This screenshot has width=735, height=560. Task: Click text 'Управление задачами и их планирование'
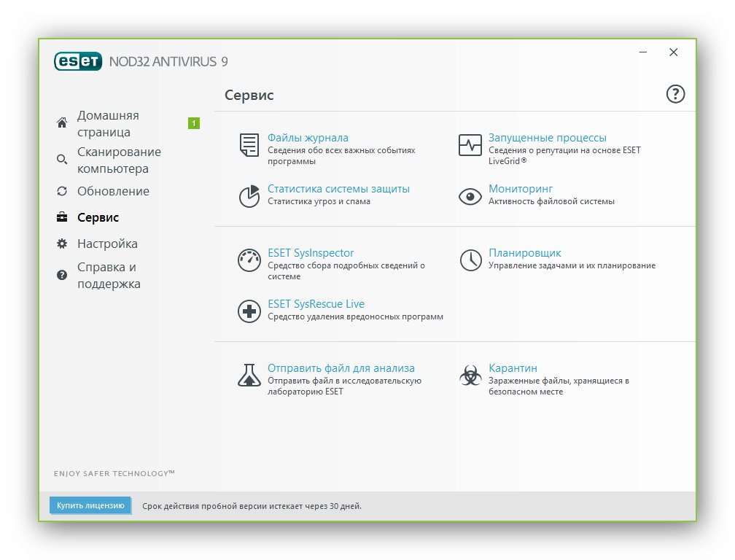pos(572,265)
